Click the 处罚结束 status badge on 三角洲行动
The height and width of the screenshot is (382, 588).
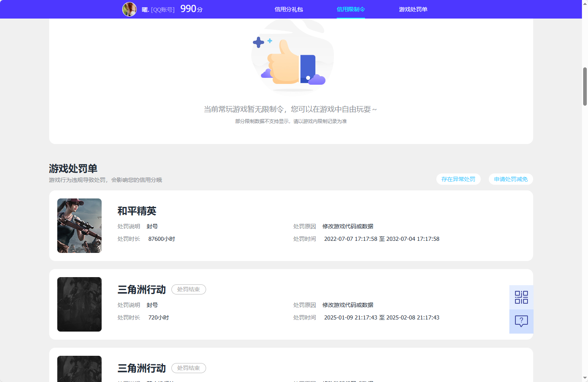(188, 289)
